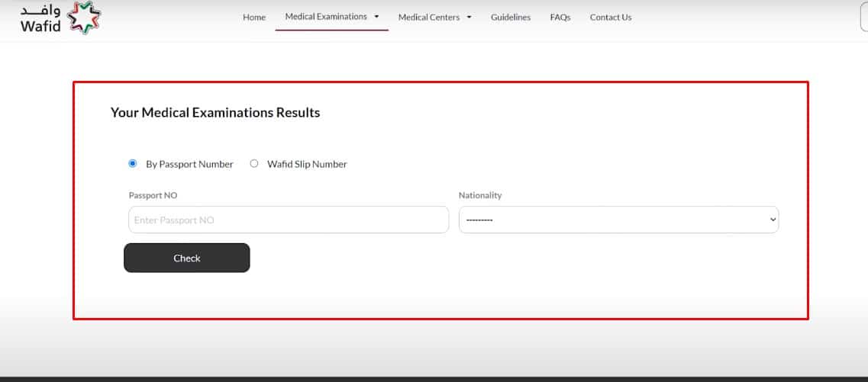Select the Wafid Slip Number radio button
Image resolution: width=868 pixels, height=382 pixels.
[x=254, y=164]
